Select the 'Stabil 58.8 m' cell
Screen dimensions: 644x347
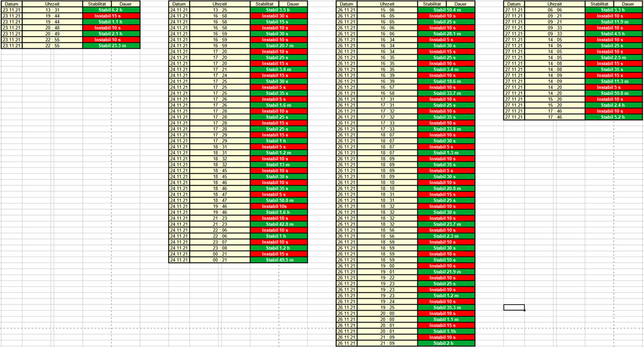point(279,200)
